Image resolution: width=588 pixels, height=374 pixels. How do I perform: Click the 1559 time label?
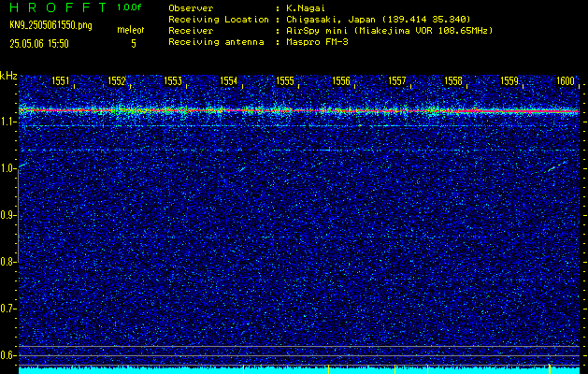tap(509, 80)
